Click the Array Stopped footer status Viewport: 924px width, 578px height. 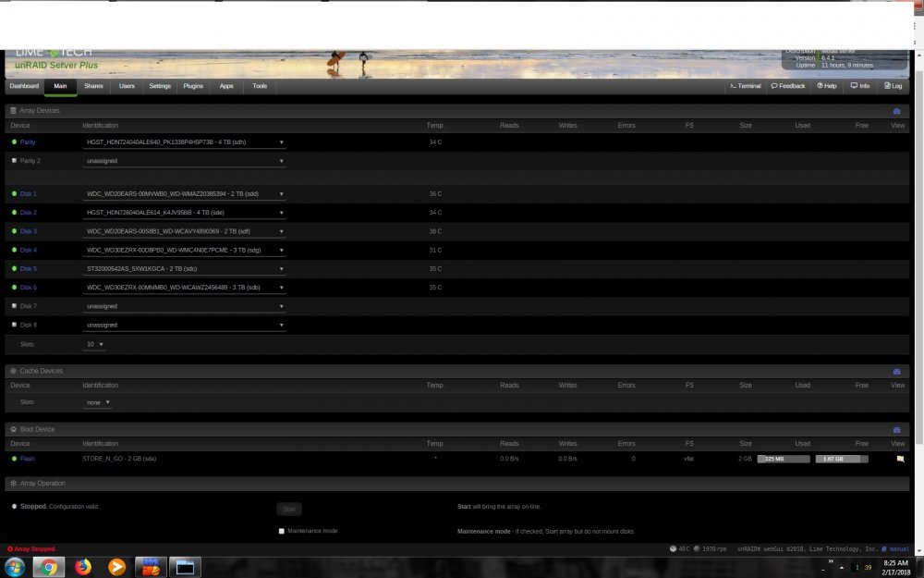point(31,549)
